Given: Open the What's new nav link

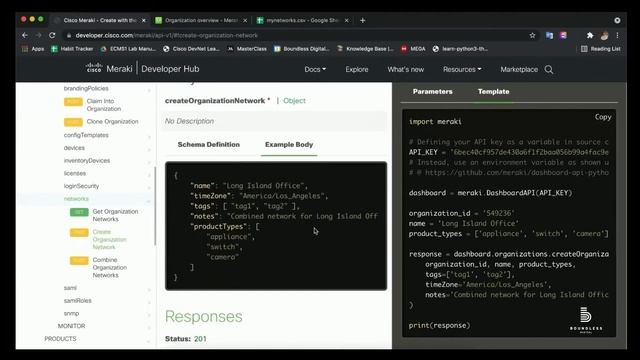Looking at the screenshot, I should click(x=406, y=69).
